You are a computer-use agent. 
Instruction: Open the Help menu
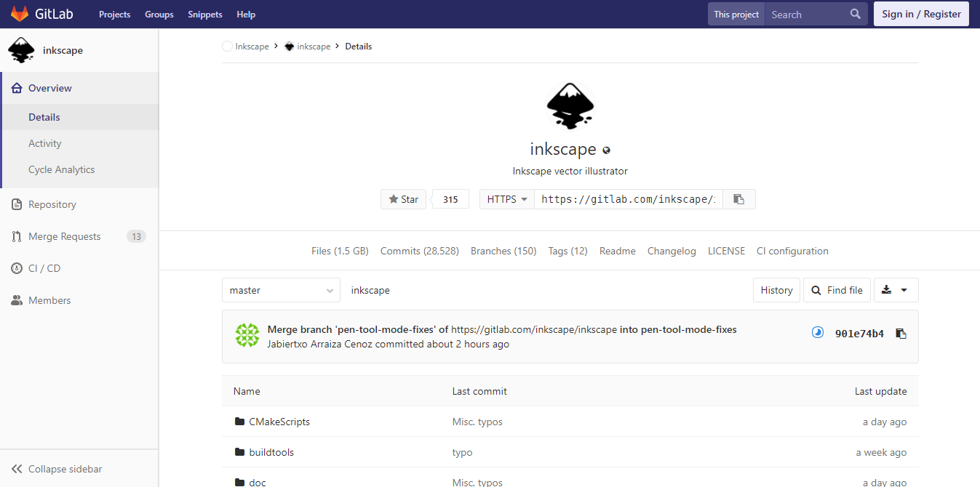coord(246,14)
